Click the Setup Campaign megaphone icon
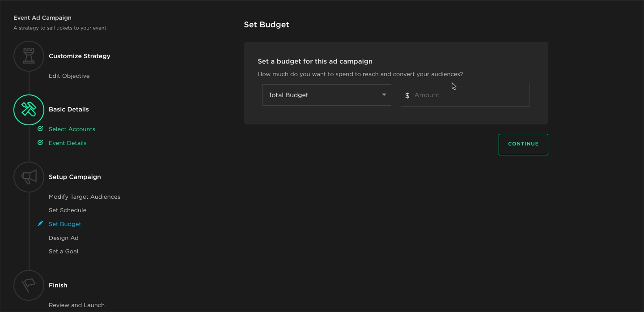The image size is (644, 312). coord(29,177)
